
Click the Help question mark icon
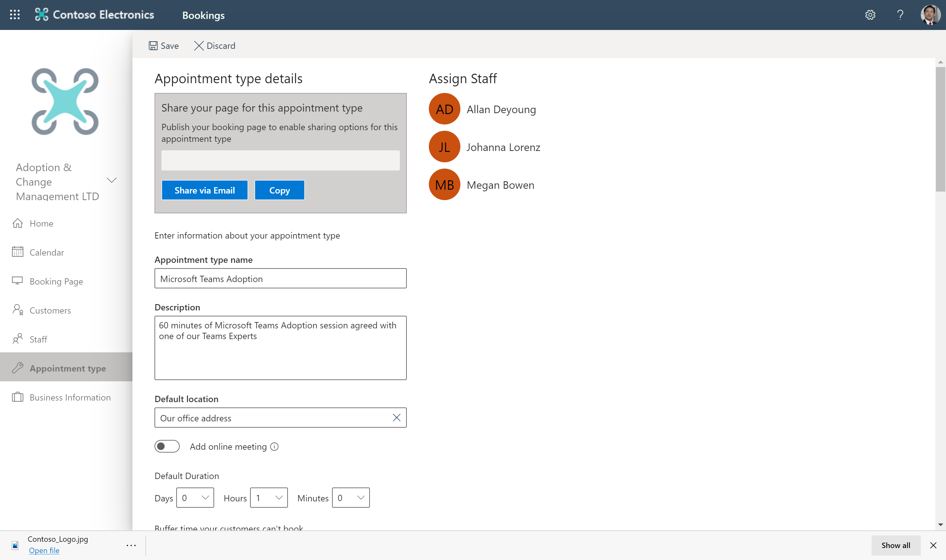(x=900, y=15)
